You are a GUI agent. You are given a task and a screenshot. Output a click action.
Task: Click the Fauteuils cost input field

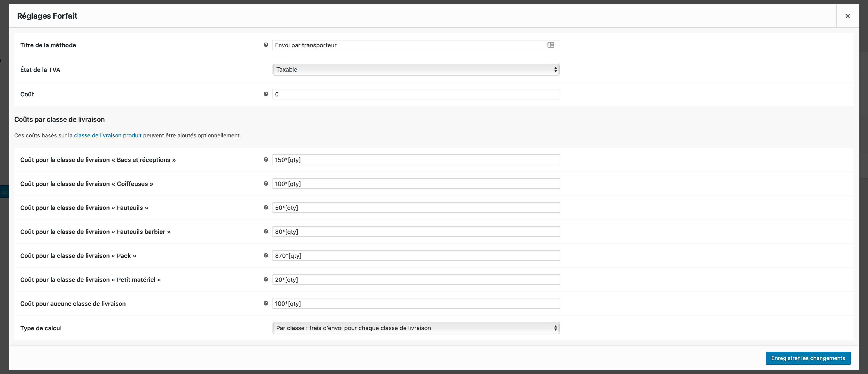tap(416, 208)
